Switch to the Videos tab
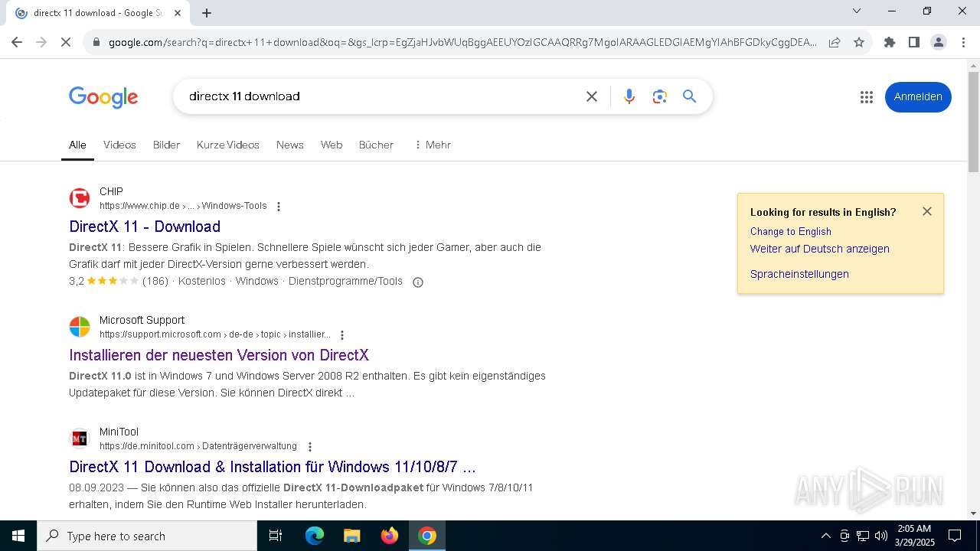 point(119,145)
